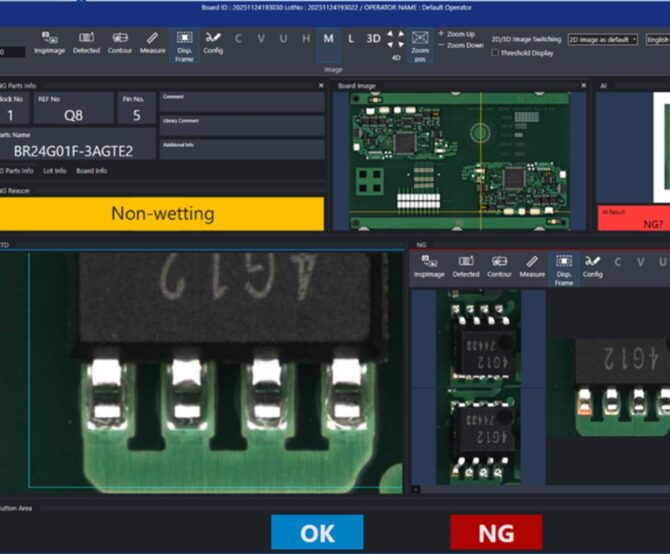Click the red NG judgment button
670x554 pixels.
[x=496, y=532]
